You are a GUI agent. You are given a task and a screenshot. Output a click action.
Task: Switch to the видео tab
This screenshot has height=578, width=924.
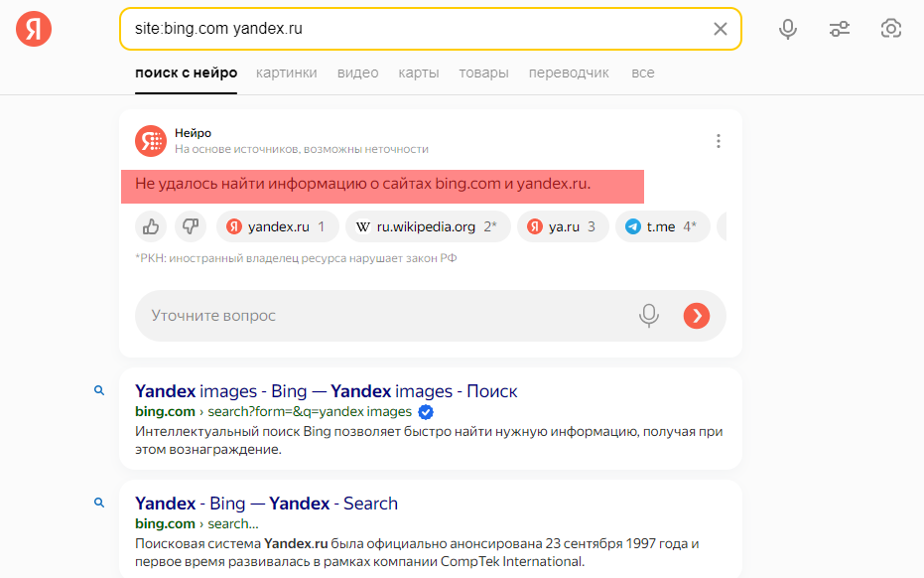click(x=357, y=72)
